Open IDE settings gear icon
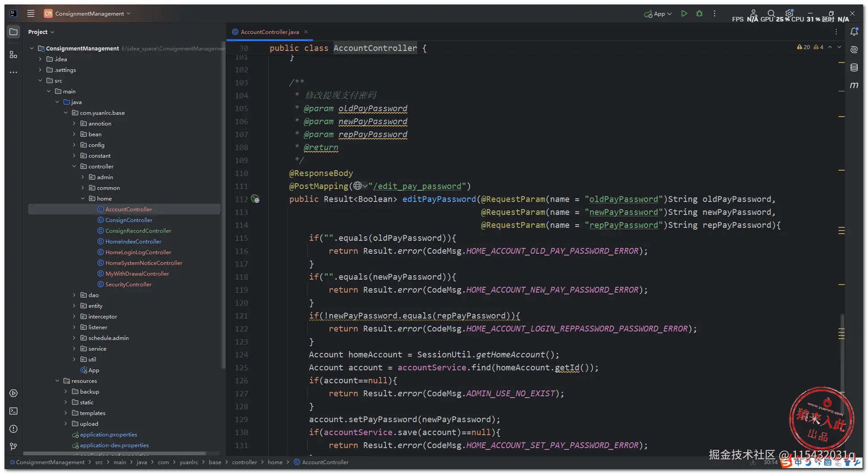The image size is (868, 474). (x=789, y=13)
